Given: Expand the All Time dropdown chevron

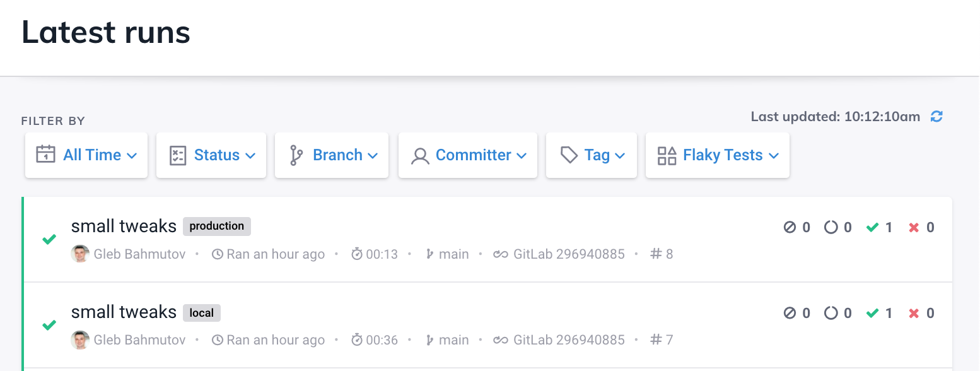Looking at the screenshot, I should click(x=132, y=156).
